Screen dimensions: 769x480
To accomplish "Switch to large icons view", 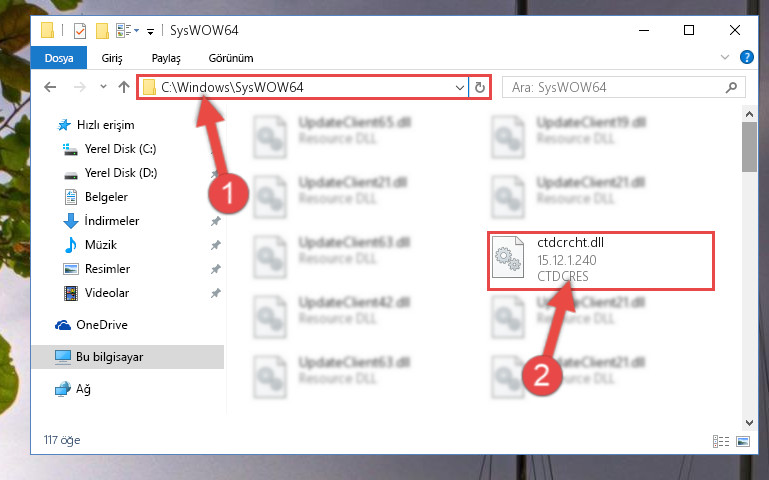I will click(743, 441).
